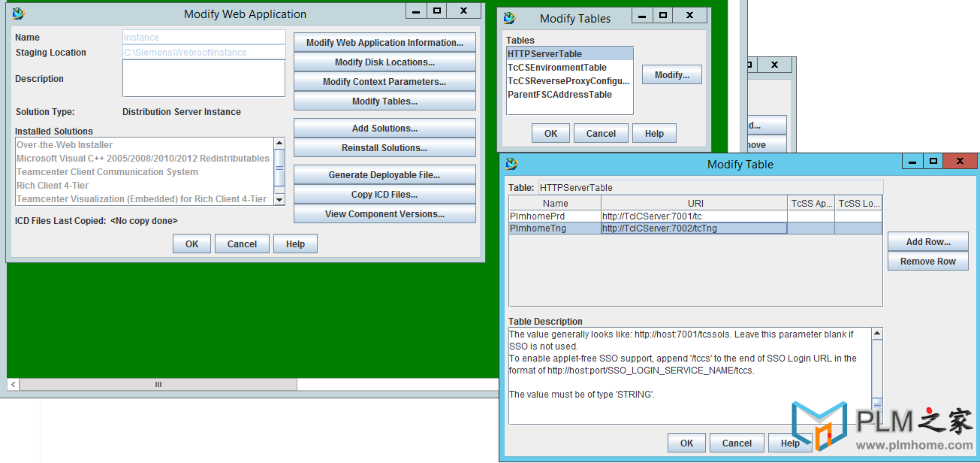Click the background horizontal scrollbar thumb

click(158, 385)
